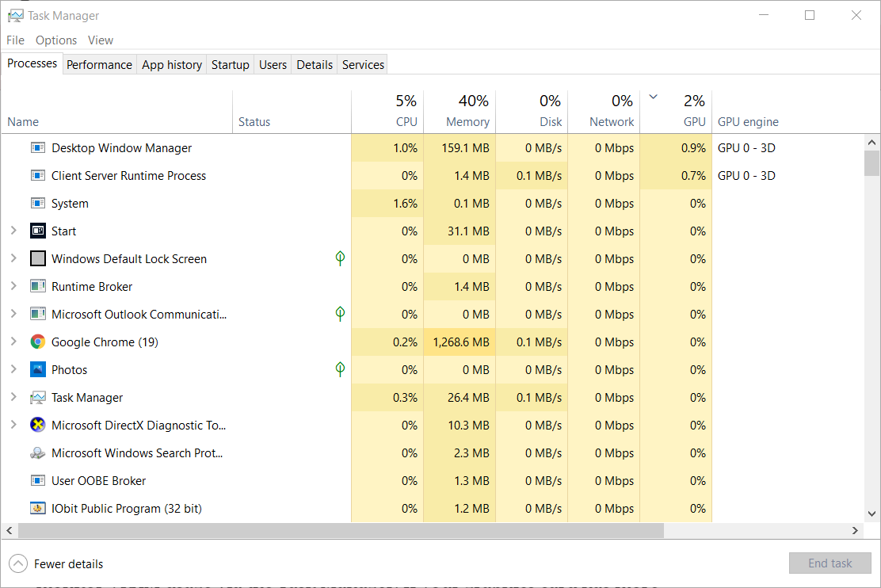Expand the Photos process group

[x=13, y=369]
